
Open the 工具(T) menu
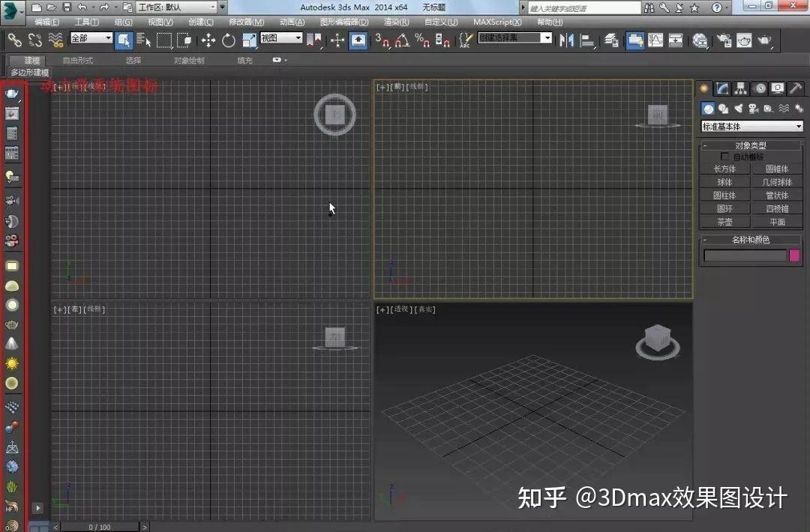(x=86, y=22)
